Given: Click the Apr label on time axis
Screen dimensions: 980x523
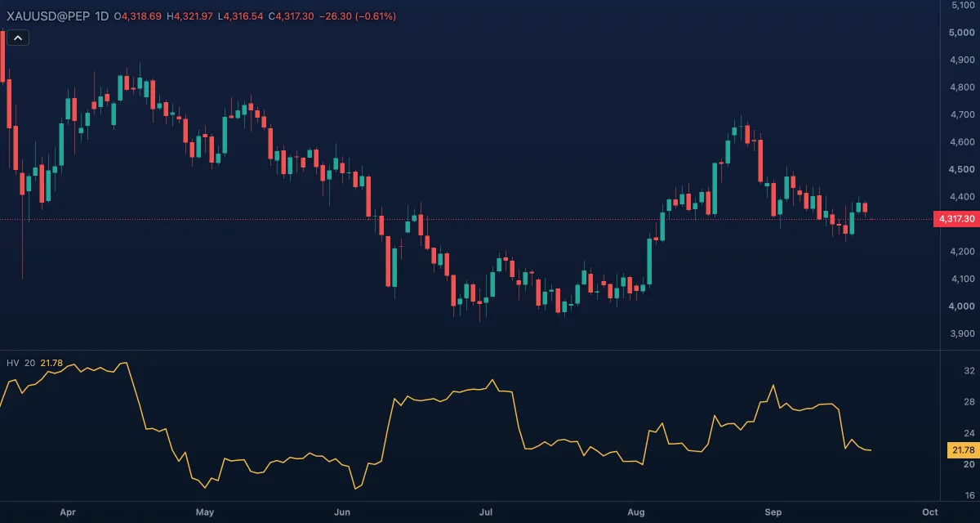Looking at the screenshot, I should pyautogui.click(x=68, y=512).
